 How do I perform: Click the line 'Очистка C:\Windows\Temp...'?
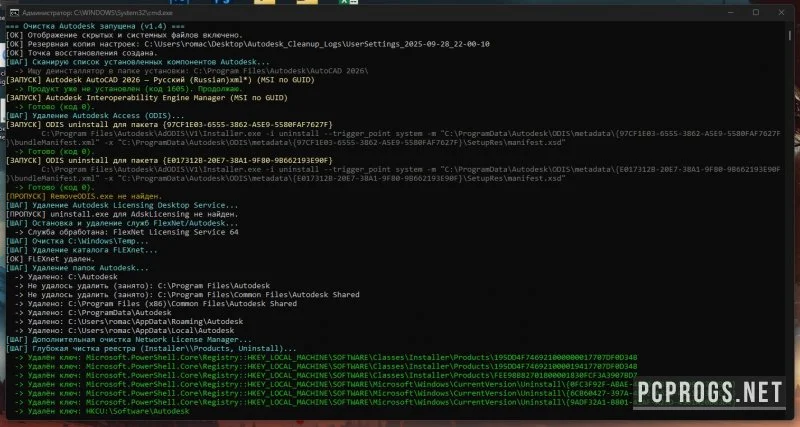click(78, 241)
